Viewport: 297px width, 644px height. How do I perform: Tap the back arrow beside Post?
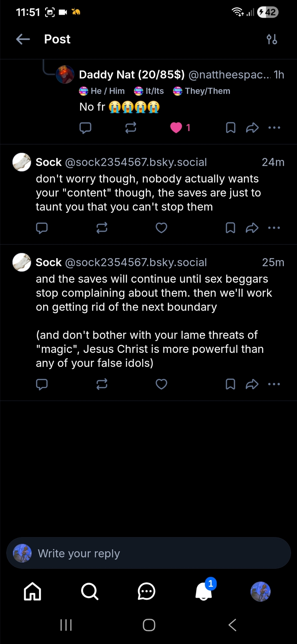tap(23, 39)
